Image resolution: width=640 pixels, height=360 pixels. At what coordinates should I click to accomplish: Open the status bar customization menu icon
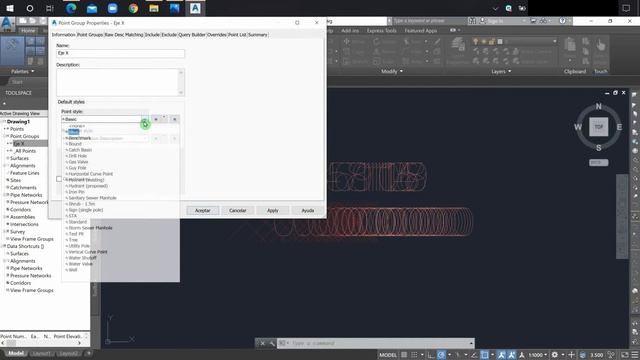click(635, 355)
